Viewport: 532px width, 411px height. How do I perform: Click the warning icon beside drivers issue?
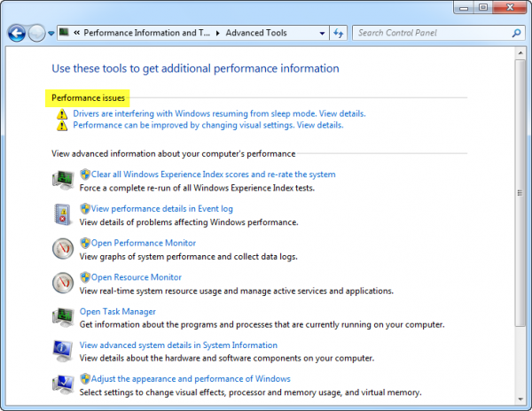point(62,114)
